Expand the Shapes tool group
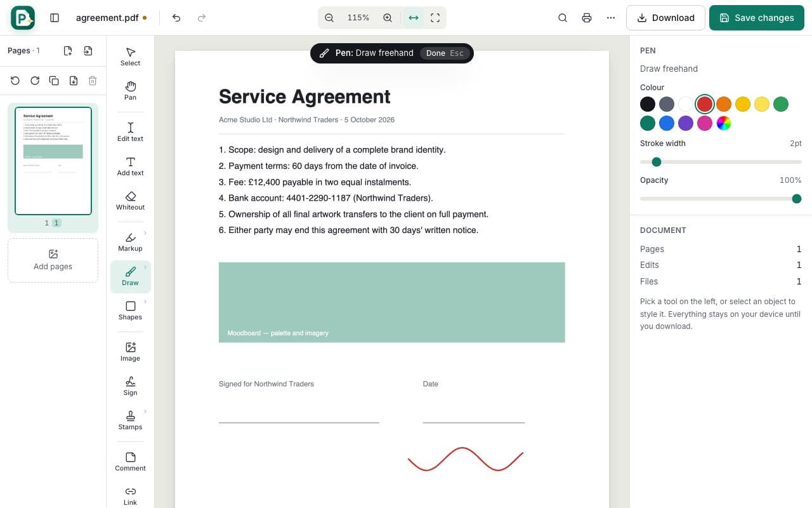 (x=145, y=302)
